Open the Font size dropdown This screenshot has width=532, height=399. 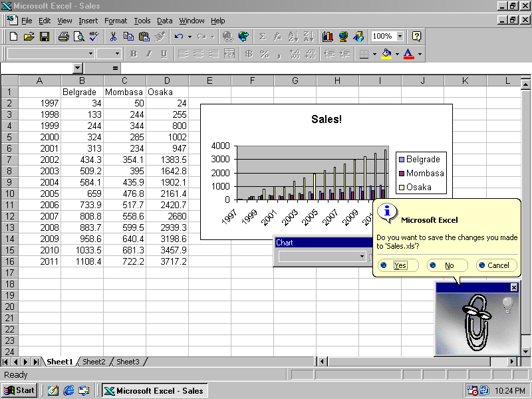click(117, 54)
